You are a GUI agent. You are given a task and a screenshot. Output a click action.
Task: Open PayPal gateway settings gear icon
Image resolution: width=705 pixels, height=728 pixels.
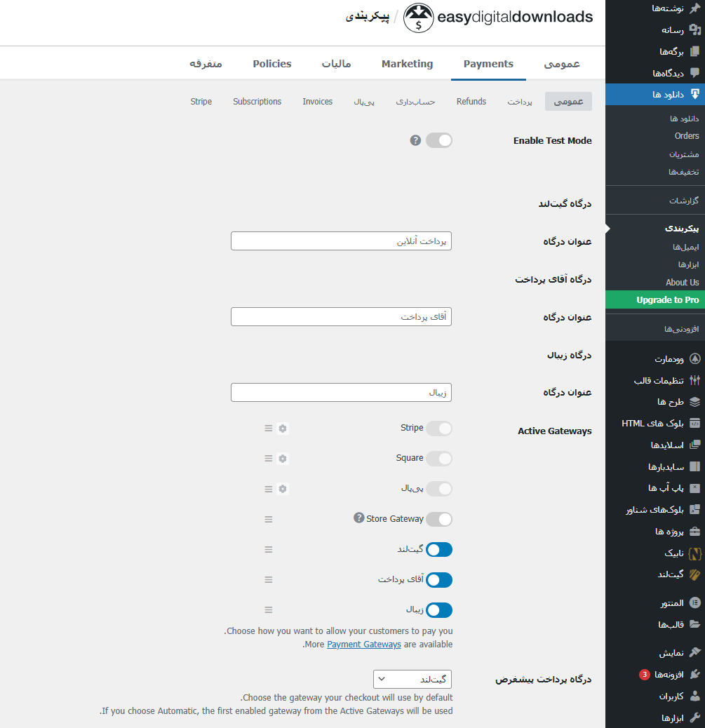click(283, 489)
